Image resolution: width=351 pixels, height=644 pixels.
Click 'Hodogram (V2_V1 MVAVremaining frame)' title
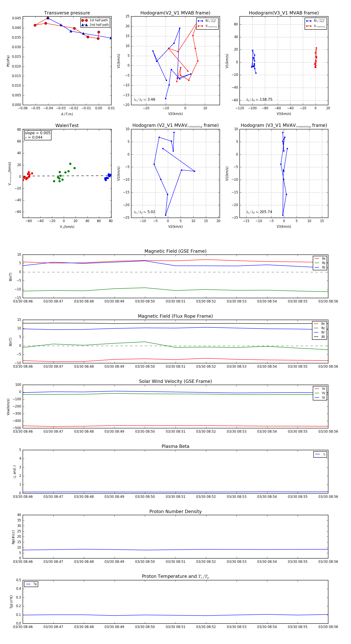[175, 125]
